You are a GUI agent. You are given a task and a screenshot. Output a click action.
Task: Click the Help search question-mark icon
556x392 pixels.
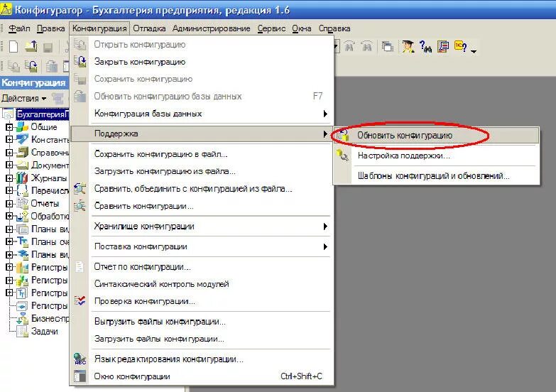click(425, 46)
